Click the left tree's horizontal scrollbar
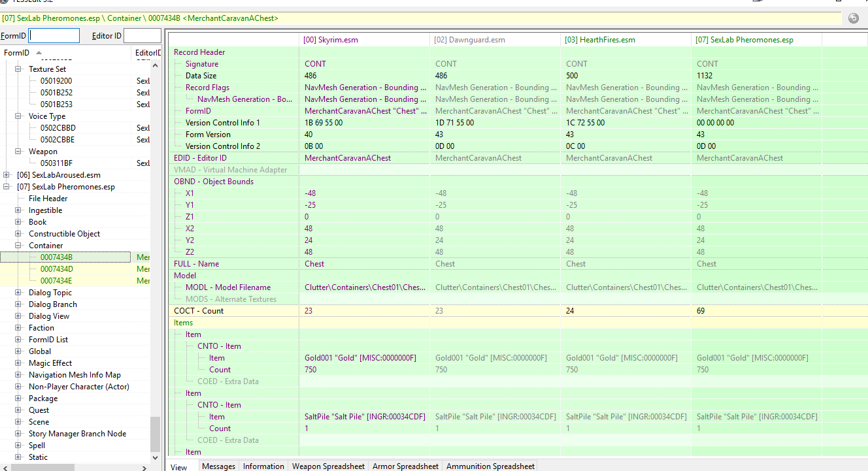Viewport: 868px width, 471px height. (x=75, y=466)
